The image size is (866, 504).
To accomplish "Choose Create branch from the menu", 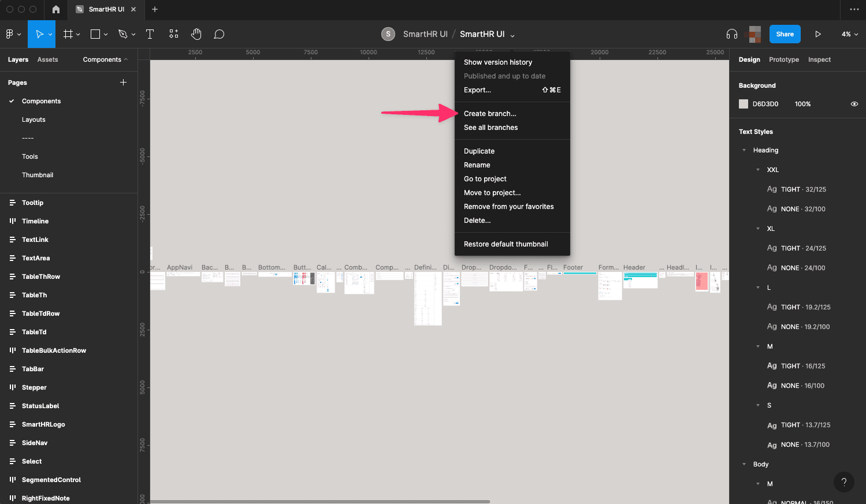I will [x=490, y=113].
